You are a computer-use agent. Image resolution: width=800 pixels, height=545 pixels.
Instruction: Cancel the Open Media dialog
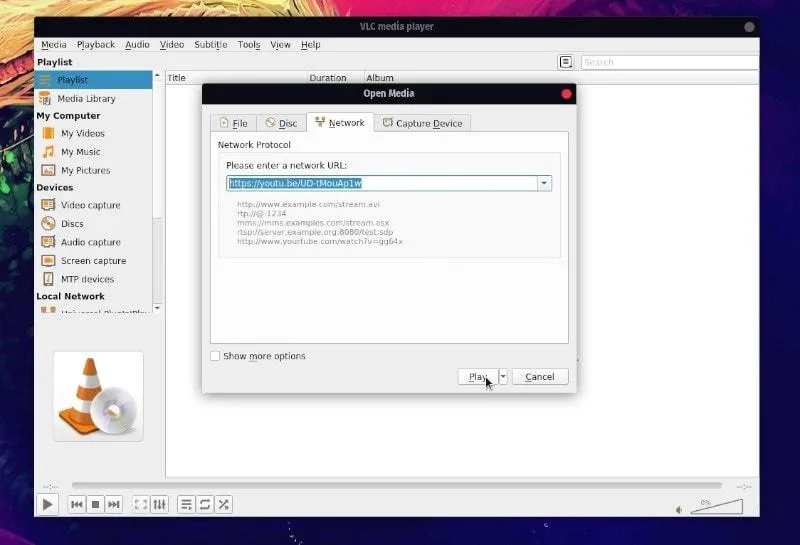pyautogui.click(x=539, y=376)
